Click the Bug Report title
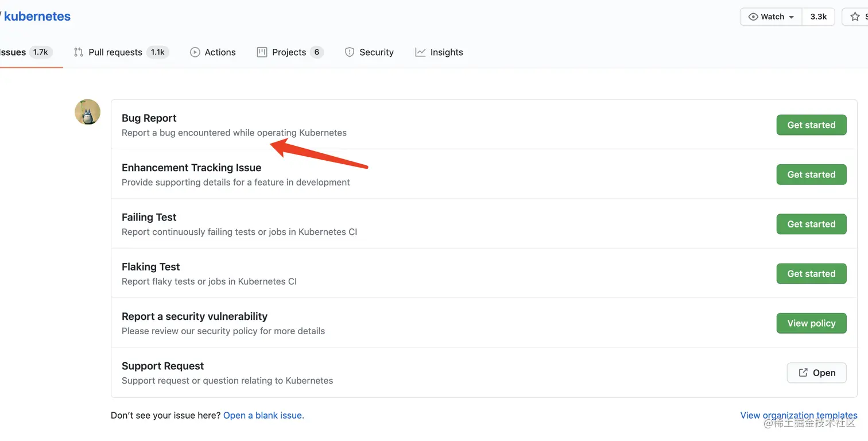The height and width of the screenshot is (441, 868). [149, 118]
